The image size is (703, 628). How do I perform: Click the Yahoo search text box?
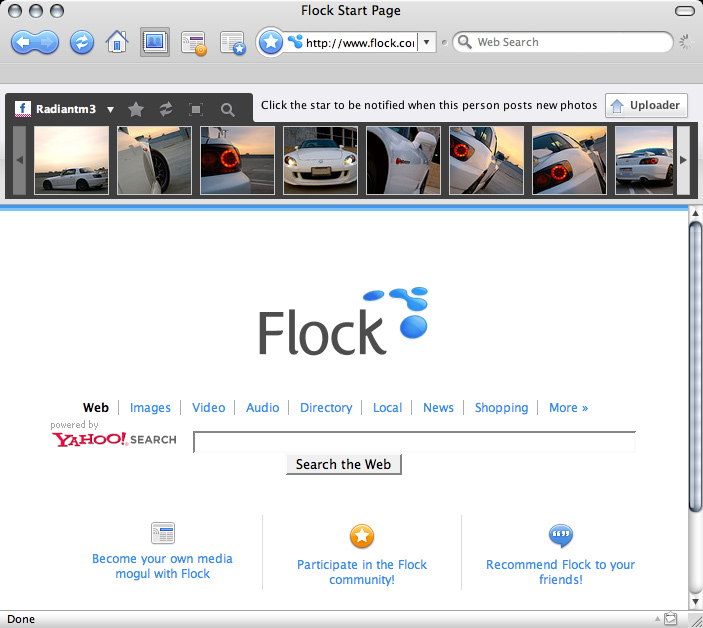(414, 442)
